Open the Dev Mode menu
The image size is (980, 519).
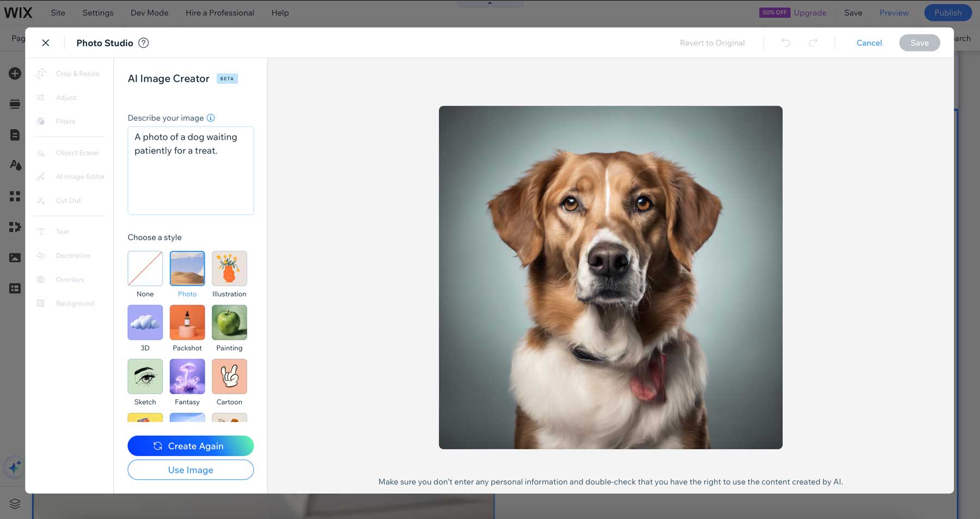point(149,13)
